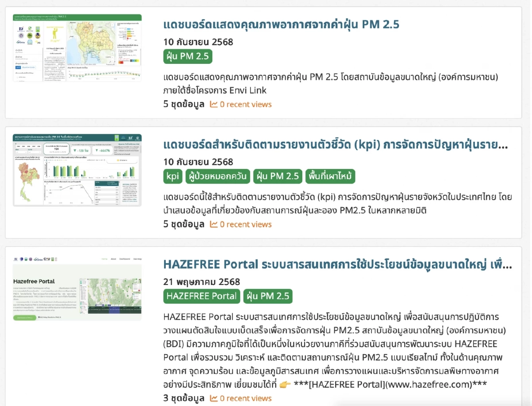Click the Hazefree Portal preview thumbnail

tap(77, 288)
